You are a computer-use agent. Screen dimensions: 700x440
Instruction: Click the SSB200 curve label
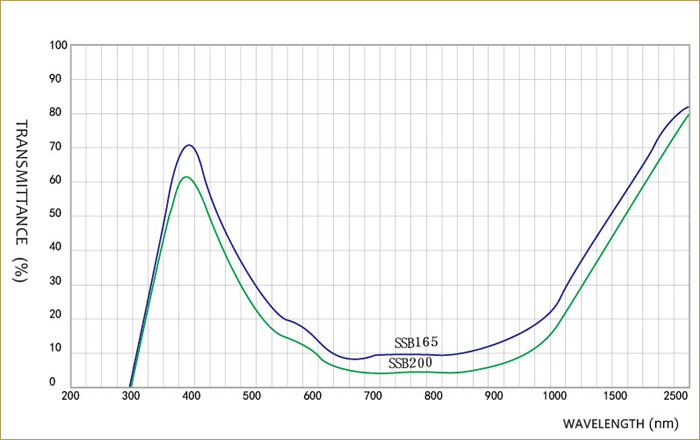(410, 363)
